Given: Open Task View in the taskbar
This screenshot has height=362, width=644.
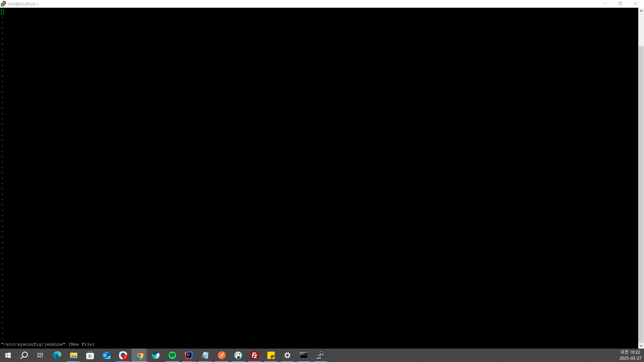Looking at the screenshot, I should pos(40,355).
